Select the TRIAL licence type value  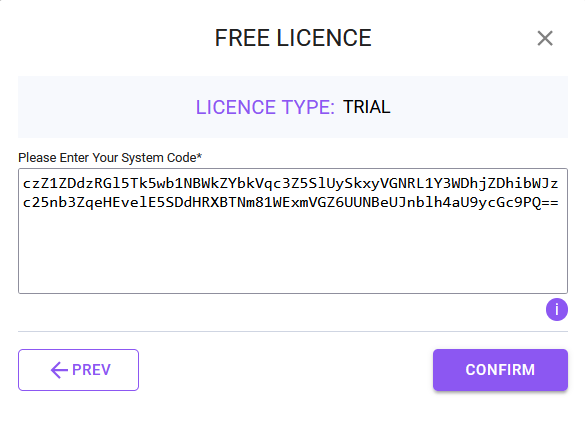click(366, 107)
